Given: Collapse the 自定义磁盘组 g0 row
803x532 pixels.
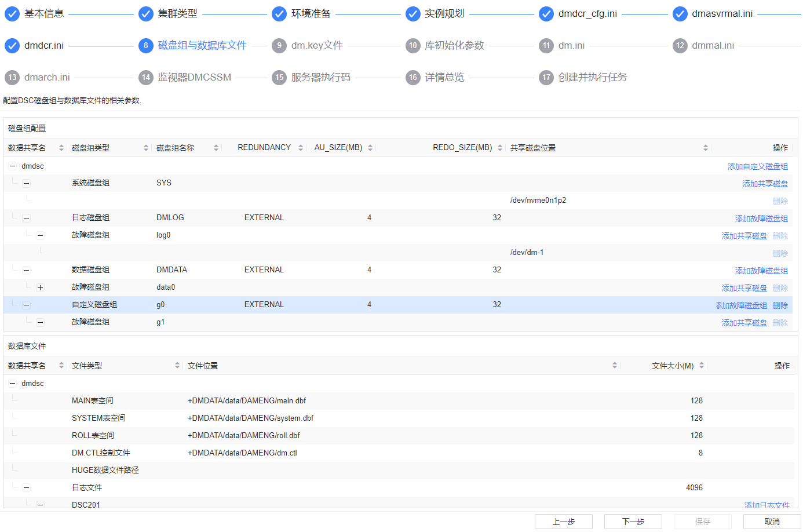Looking at the screenshot, I should point(26,305).
